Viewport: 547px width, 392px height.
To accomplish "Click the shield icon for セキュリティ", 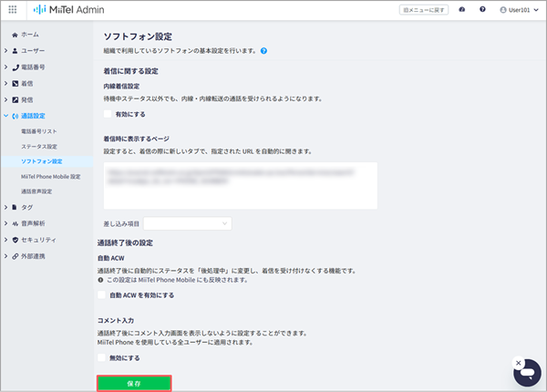I will [15, 240].
